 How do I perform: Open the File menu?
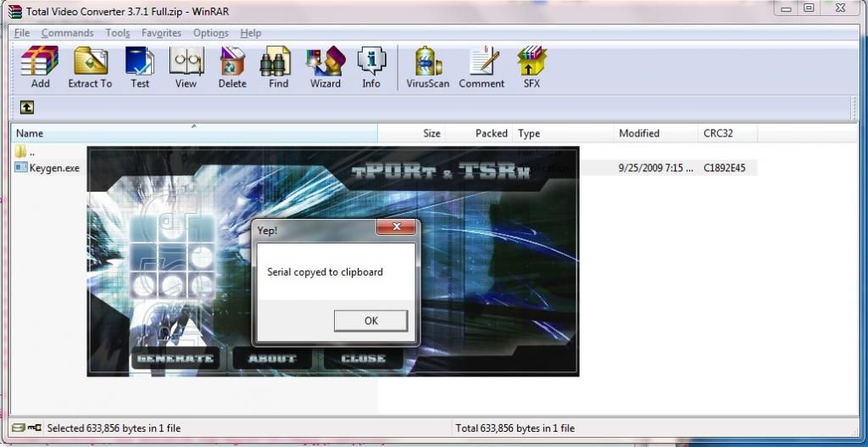[22, 33]
